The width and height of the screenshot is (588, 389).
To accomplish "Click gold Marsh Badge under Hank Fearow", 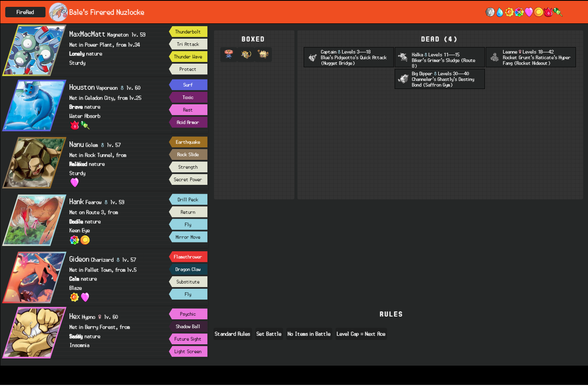I will click(85, 240).
